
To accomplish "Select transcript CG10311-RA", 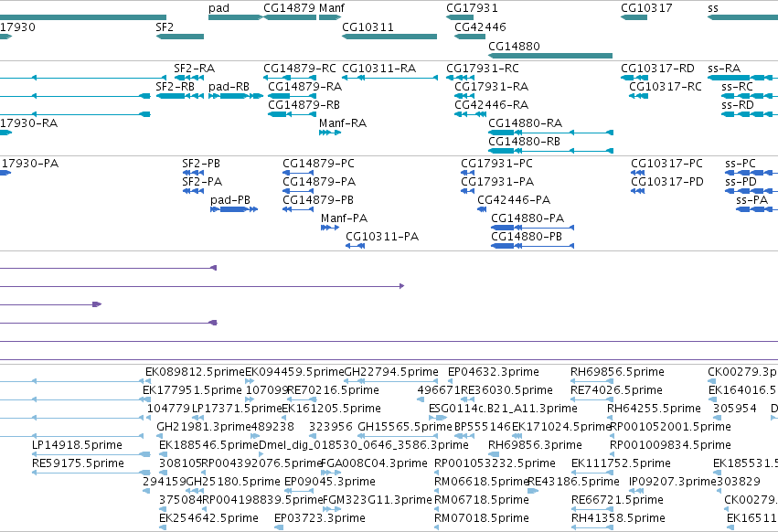I will click(390, 78).
